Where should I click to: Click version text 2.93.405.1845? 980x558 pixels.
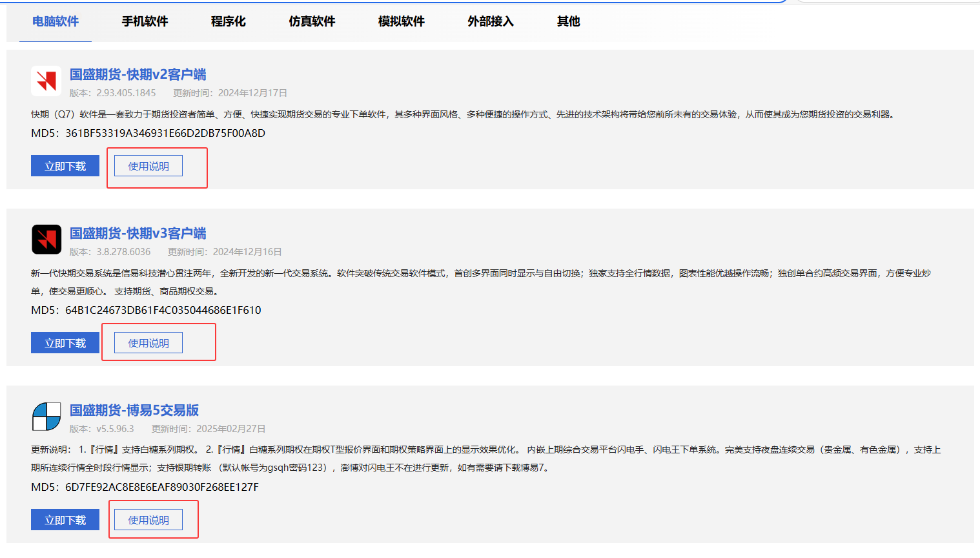click(x=126, y=93)
